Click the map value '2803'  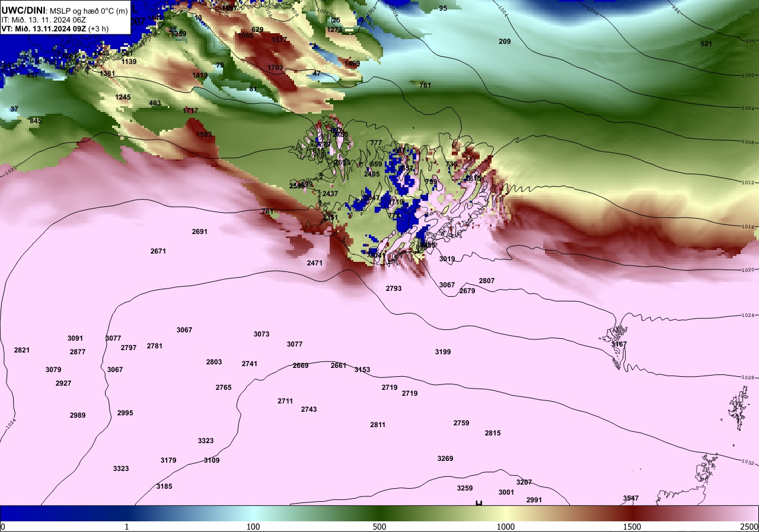tap(214, 362)
